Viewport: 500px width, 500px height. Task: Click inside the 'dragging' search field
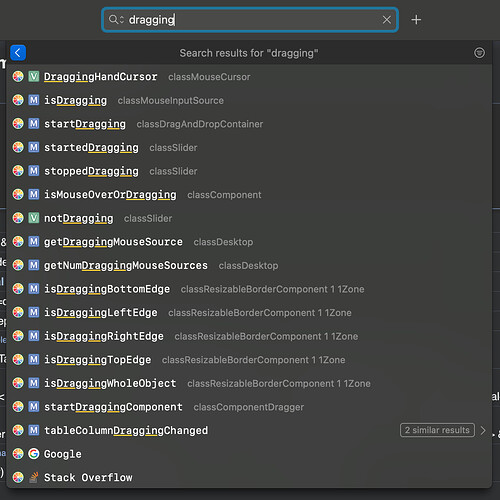coord(250,20)
